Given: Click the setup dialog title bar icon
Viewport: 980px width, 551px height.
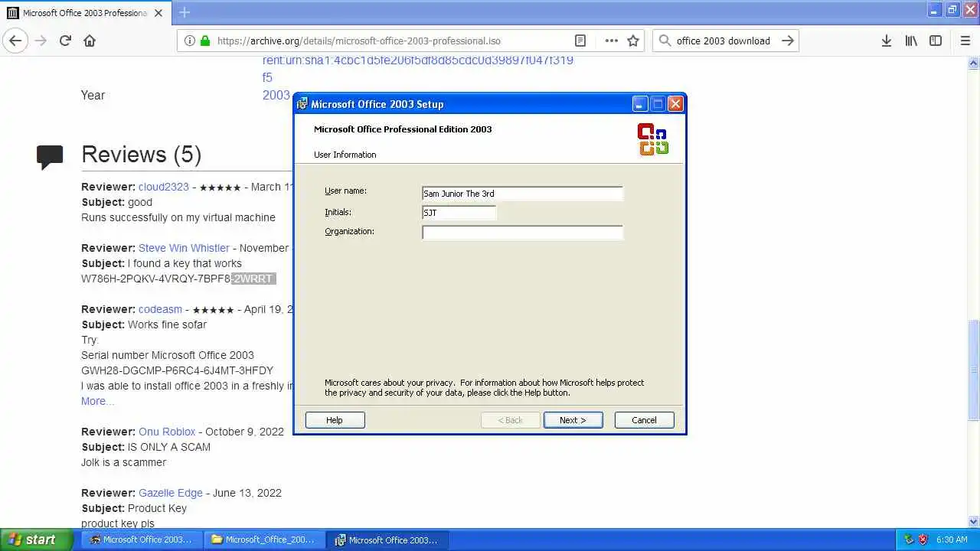Looking at the screenshot, I should pyautogui.click(x=302, y=104).
